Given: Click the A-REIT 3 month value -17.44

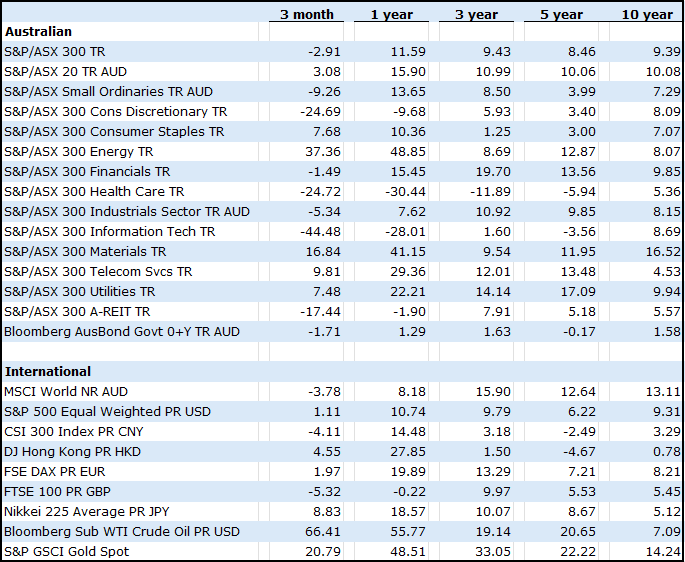Looking at the screenshot, I should point(320,312).
